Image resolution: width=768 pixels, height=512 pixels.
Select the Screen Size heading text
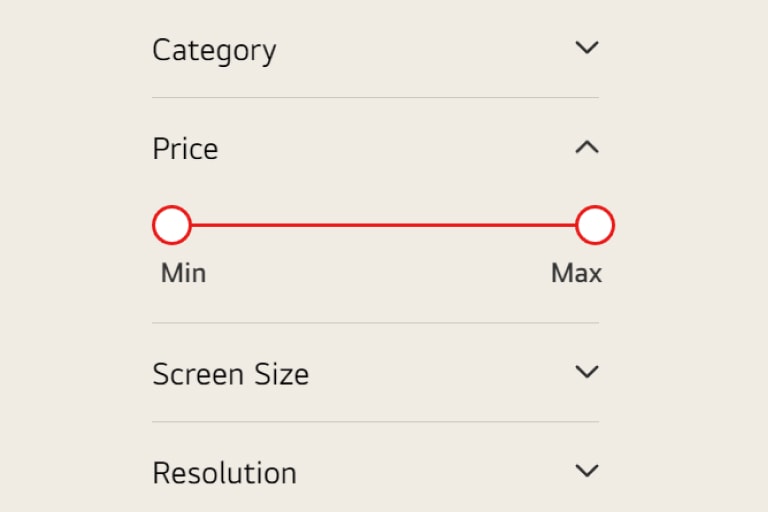(230, 374)
